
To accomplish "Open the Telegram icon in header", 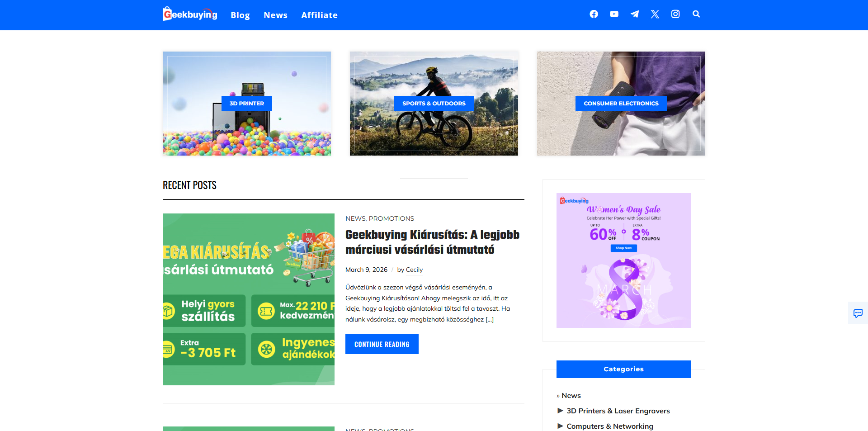I will tap(635, 14).
